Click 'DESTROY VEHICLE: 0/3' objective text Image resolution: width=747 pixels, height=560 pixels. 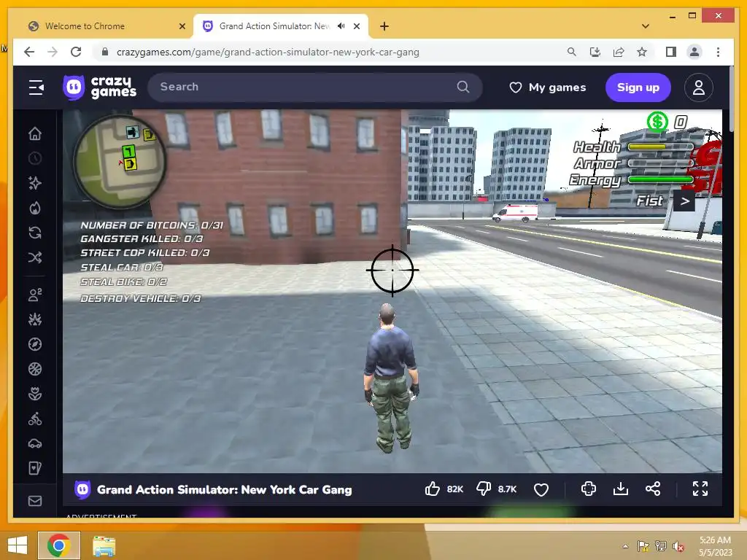click(x=141, y=298)
